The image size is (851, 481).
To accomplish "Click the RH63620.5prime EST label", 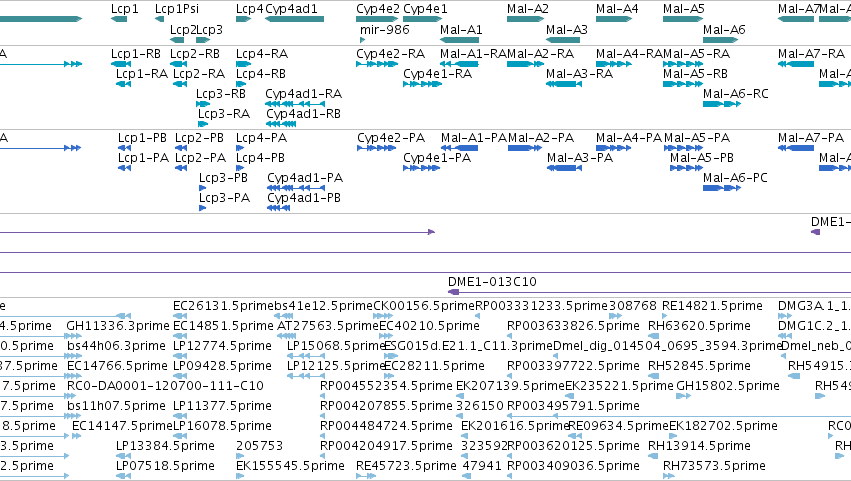I will click(699, 326).
